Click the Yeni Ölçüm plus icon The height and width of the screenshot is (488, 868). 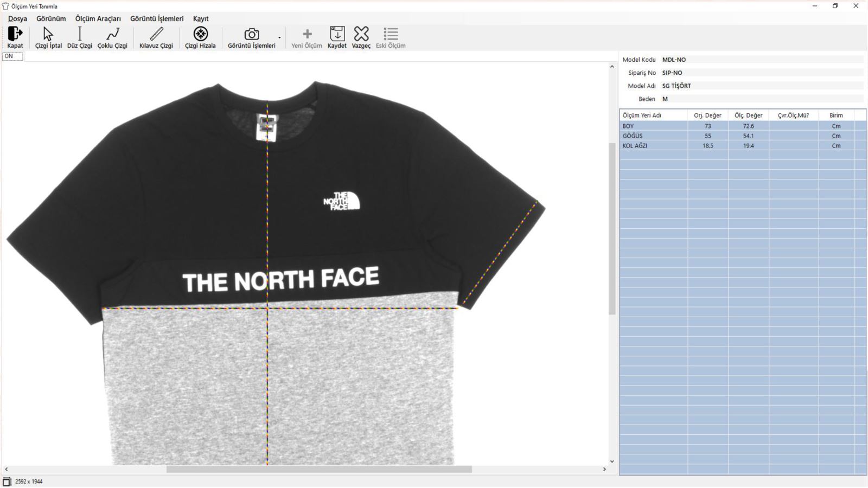coord(307,34)
